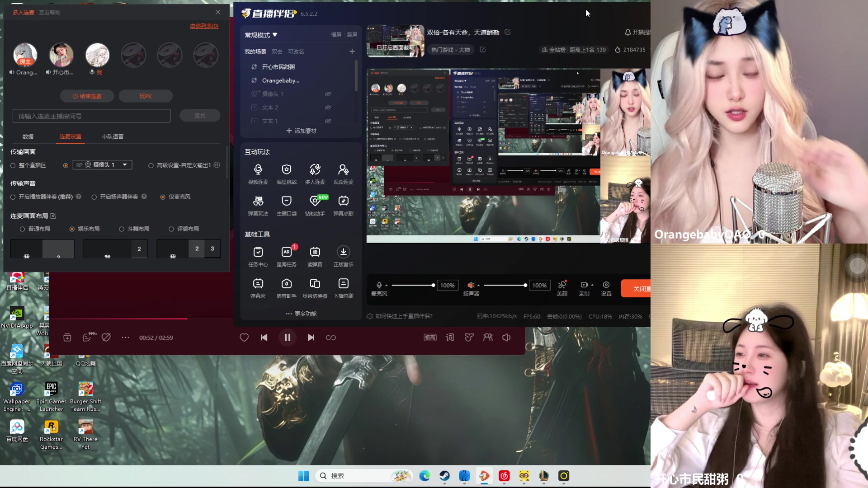Switch to the 数据 tab

(28, 136)
